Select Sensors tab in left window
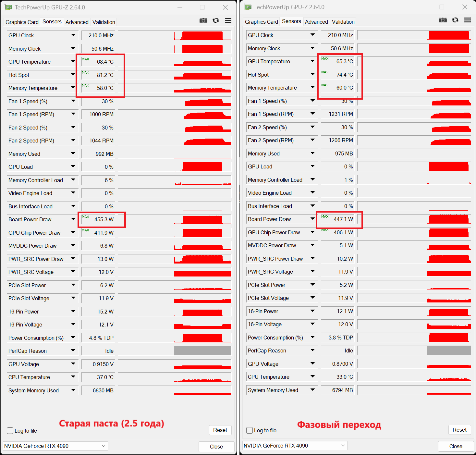 (52, 21)
